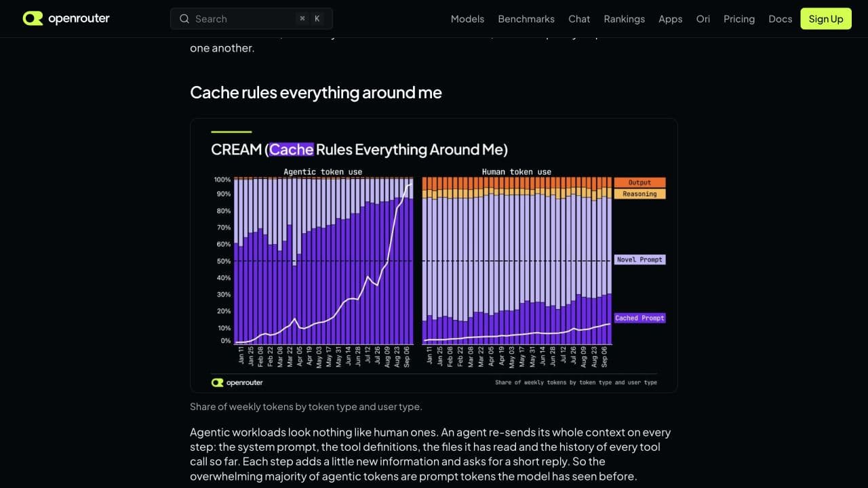Click the caption directly below the chart card
868x488 pixels.
(x=306, y=407)
